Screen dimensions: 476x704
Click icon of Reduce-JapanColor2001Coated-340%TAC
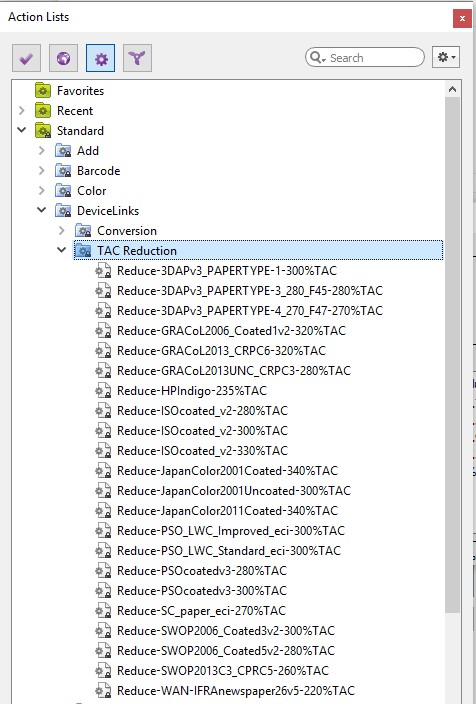coord(103,471)
